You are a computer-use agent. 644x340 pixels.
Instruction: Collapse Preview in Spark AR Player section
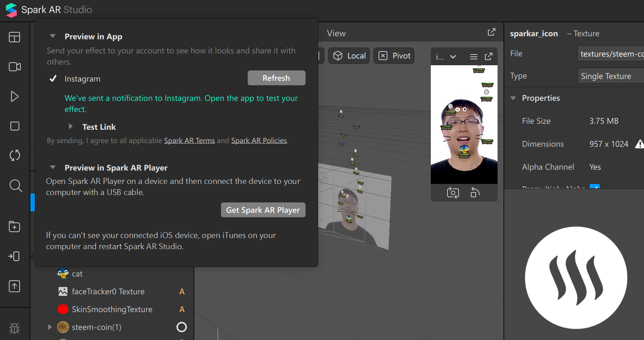pyautogui.click(x=53, y=168)
